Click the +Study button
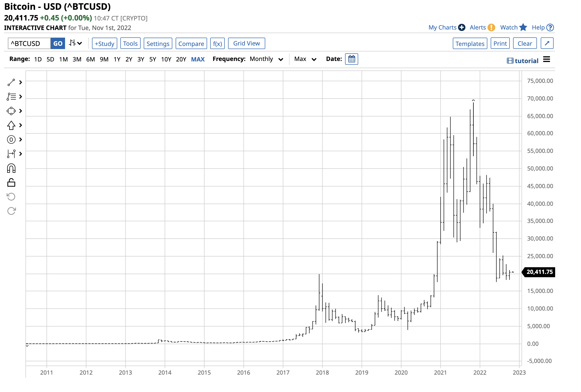 pyautogui.click(x=105, y=44)
